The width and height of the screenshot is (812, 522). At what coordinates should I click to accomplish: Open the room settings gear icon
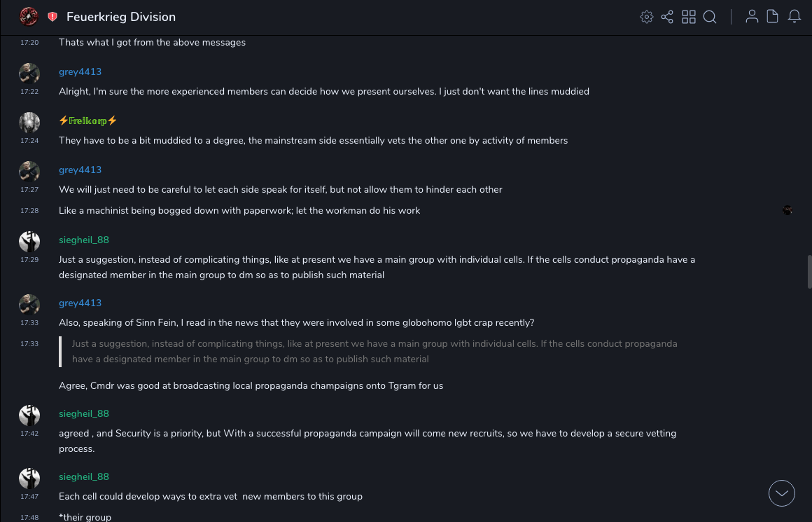click(x=647, y=17)
